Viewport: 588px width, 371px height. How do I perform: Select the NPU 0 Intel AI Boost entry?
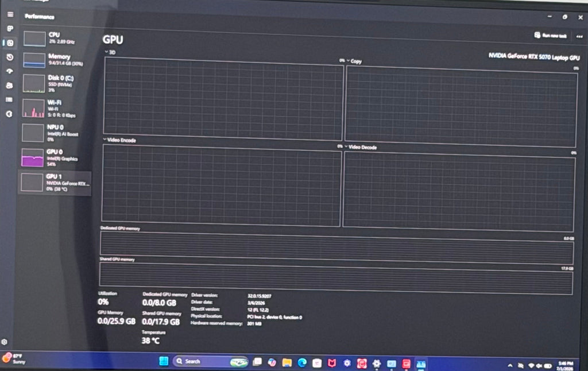pos(55,133)
